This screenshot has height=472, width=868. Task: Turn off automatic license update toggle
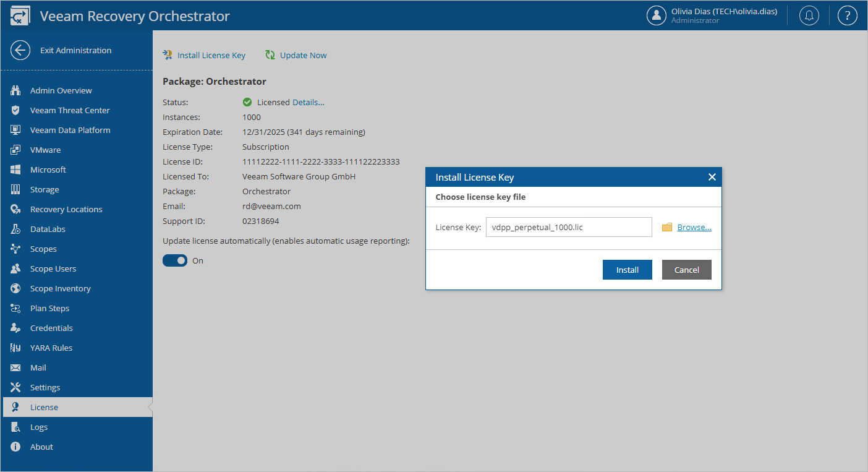[x=175, y=260]
